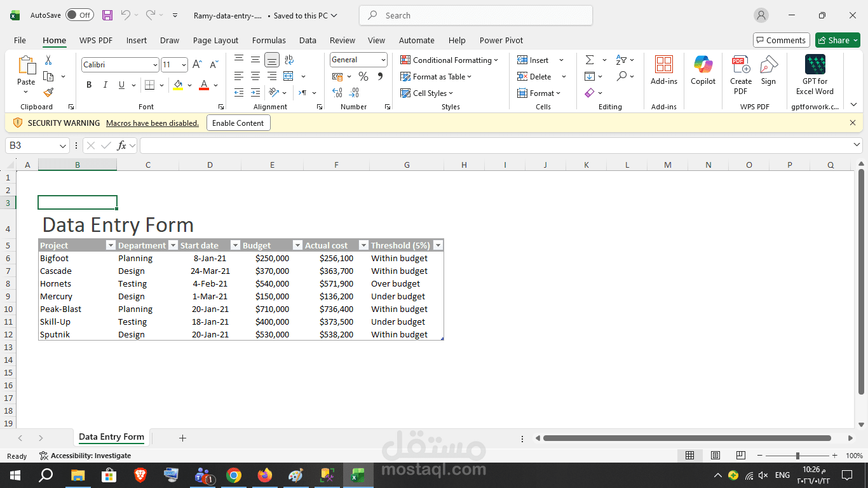This screenshot has width=868, height=488.
Task: Click the Comma Style icon
Action: [x=380, y=76]
